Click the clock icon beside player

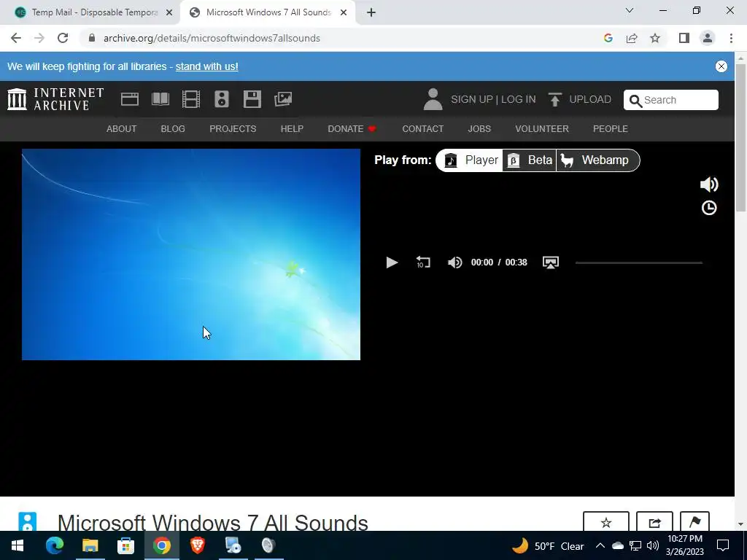pos(709,208)
